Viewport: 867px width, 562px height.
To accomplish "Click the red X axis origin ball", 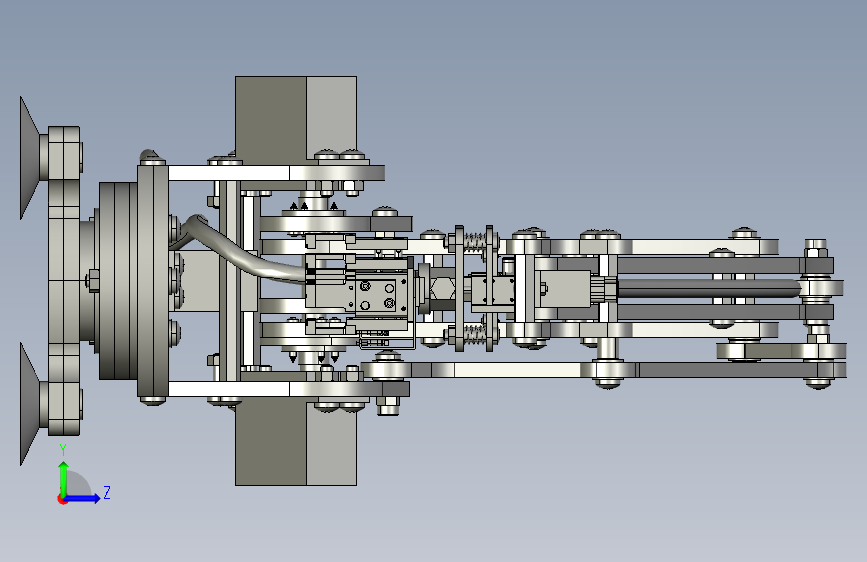I will point(62,499).
